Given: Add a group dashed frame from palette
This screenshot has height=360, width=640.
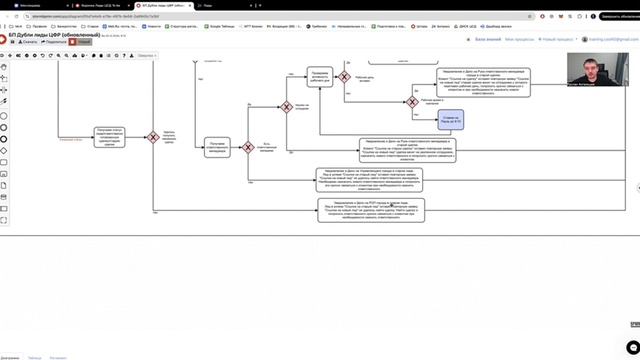Looking at the screenshot, I should [x=4, y=220].
